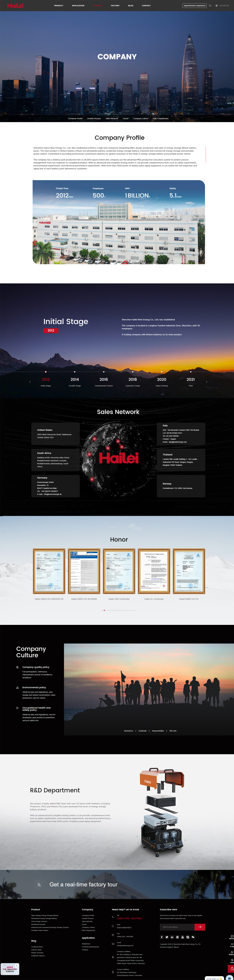Open the YouTube social icon in footer
This screenshot has height=980, width=234.
182,937
